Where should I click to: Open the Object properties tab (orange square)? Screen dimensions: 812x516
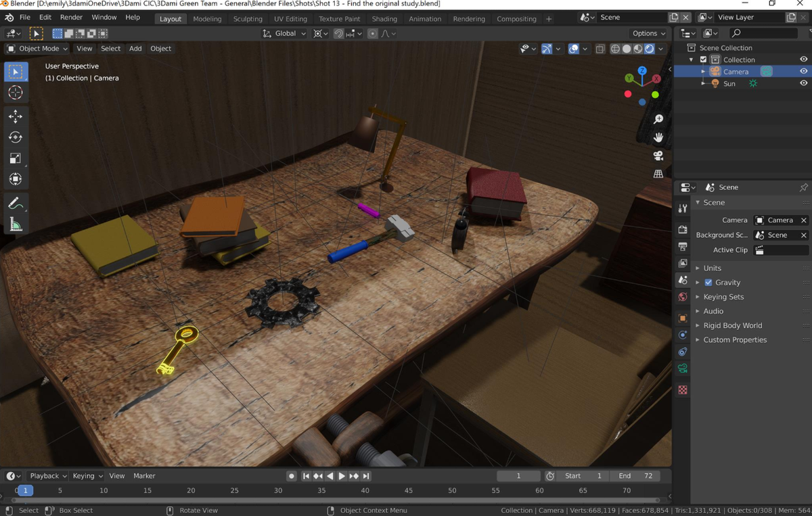click(x=683, y=318)
